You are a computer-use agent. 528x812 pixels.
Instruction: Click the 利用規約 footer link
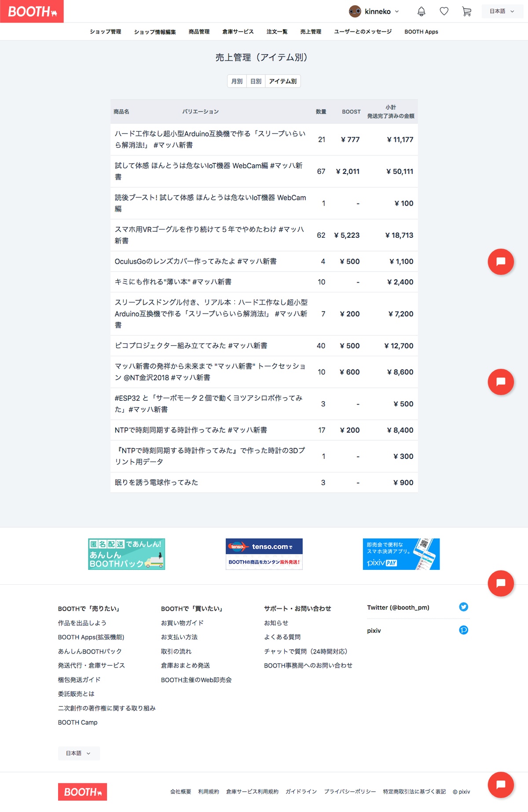click(208, 792)
